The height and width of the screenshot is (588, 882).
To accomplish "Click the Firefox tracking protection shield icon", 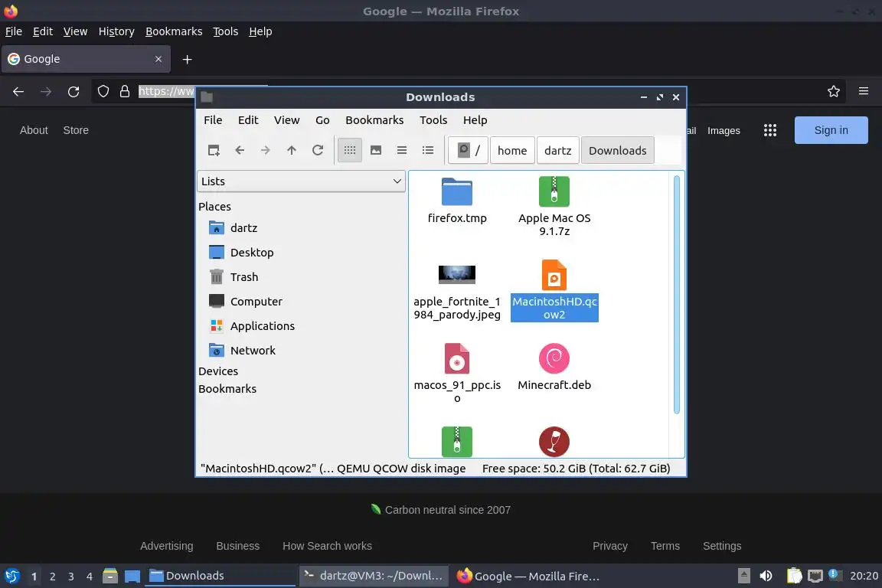I will pos(103,91).
